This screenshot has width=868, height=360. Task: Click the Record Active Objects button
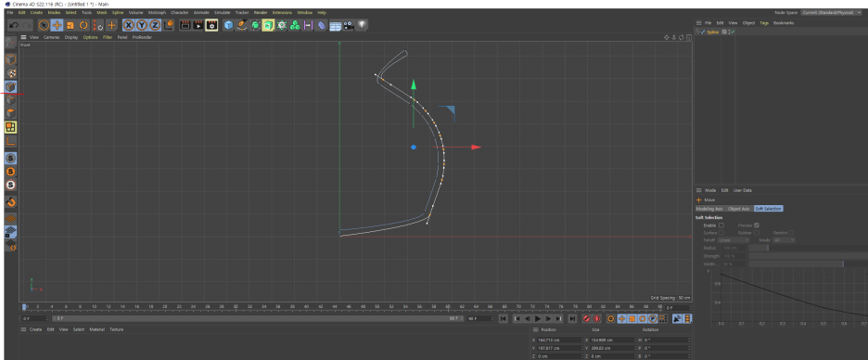(586, 319)
